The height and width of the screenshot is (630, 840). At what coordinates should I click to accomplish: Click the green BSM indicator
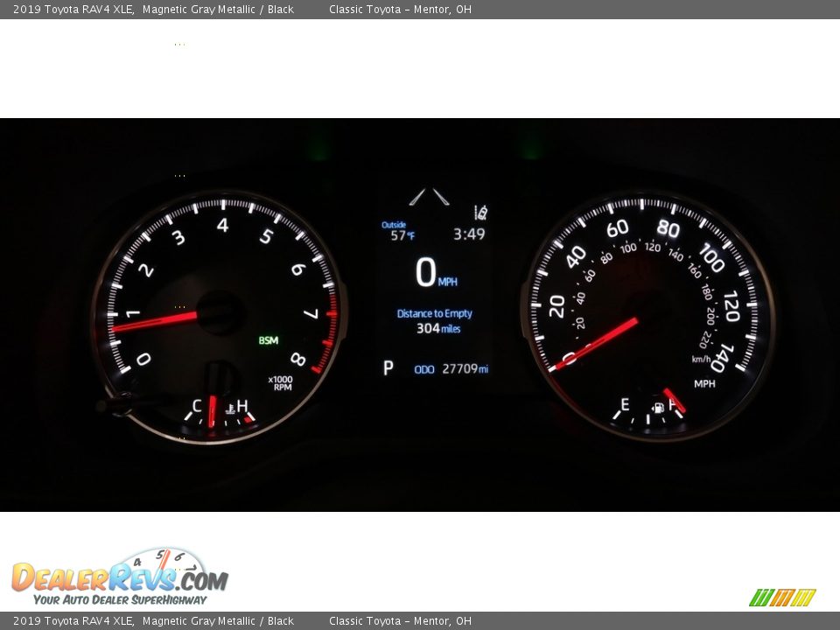[x=269, y=340]
